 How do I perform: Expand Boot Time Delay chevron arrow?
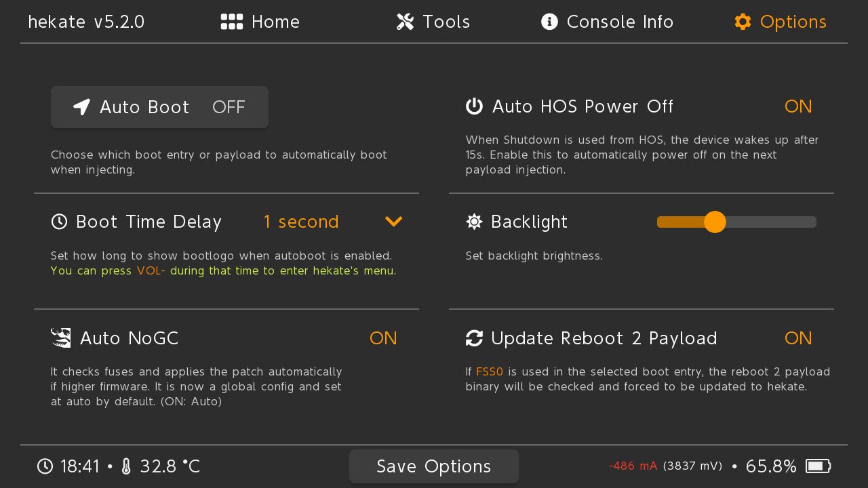coord(393,222)
